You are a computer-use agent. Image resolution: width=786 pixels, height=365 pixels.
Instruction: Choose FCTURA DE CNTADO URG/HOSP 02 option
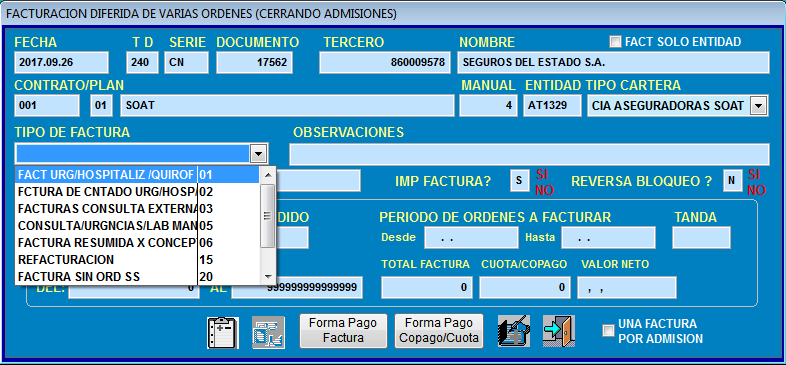pos(137,192)
